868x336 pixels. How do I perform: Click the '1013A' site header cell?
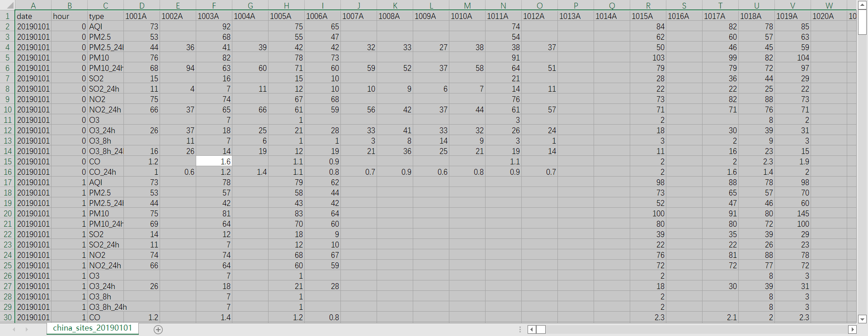click(576, 16)
